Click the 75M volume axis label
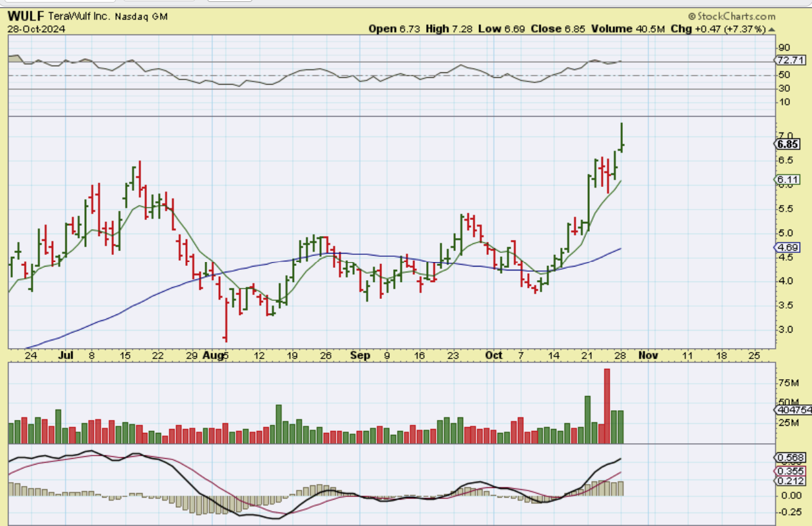Image resolution: width=812 pixels, height=526 pixels. point(787,383)
